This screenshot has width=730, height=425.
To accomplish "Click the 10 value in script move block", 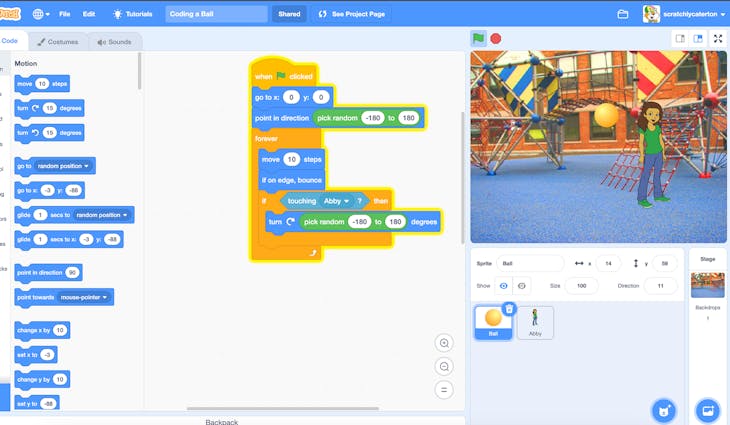I will [x=291, y=160].
